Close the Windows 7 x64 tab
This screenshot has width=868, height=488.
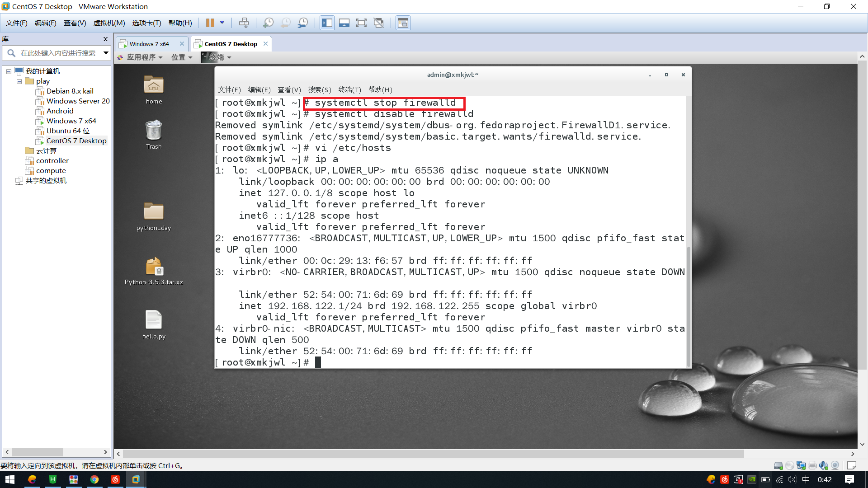pos(182,44)
